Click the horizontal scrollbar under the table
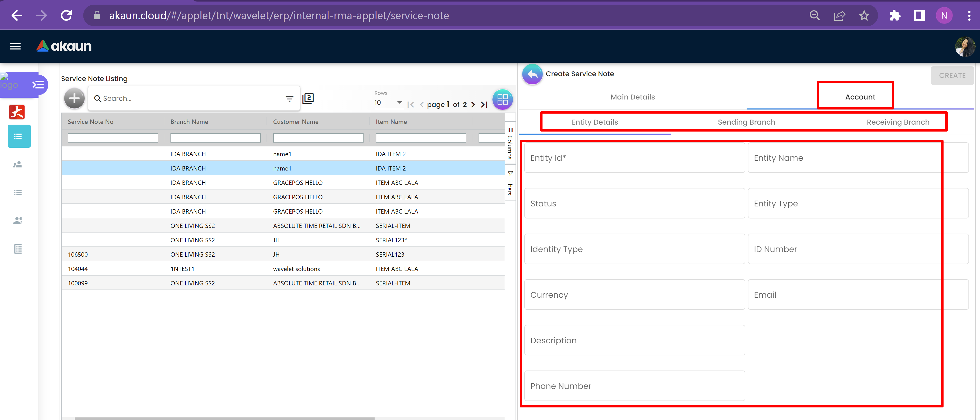Screen dimensions: 980x420 pyautogui.click(x=224, y=418)
